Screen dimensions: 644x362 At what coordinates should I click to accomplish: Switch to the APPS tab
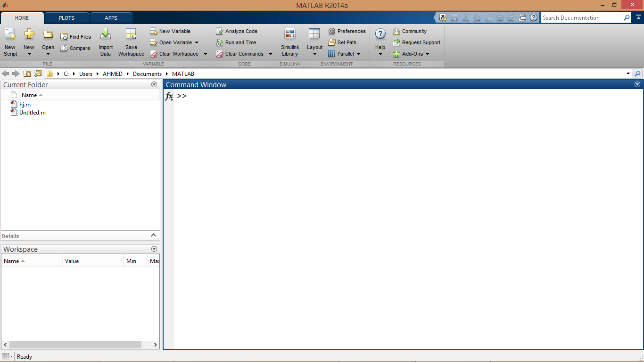tap(111, 18)
